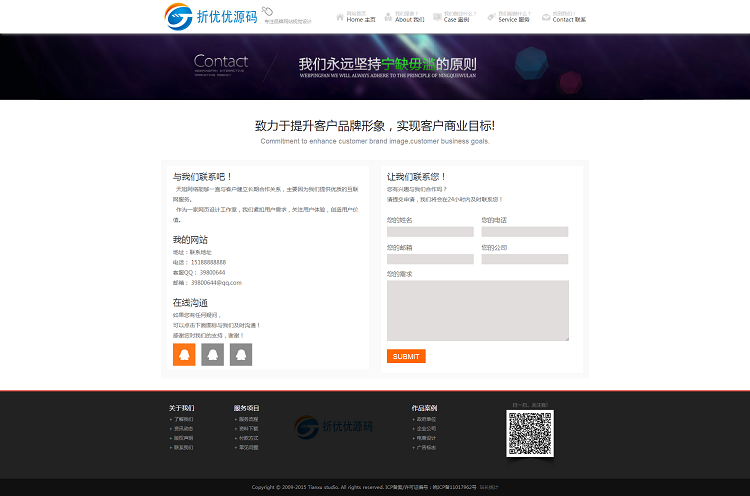Click the QR code image in footer

point(530,433)
